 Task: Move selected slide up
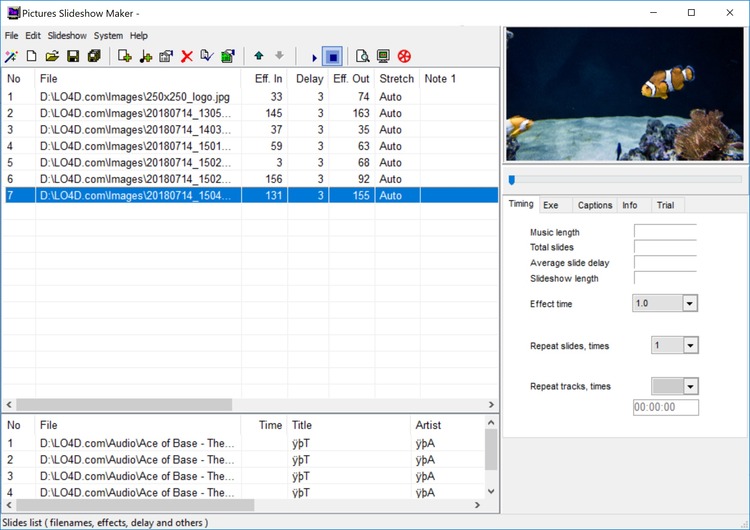pyautogui.click(x=259, y=56)
